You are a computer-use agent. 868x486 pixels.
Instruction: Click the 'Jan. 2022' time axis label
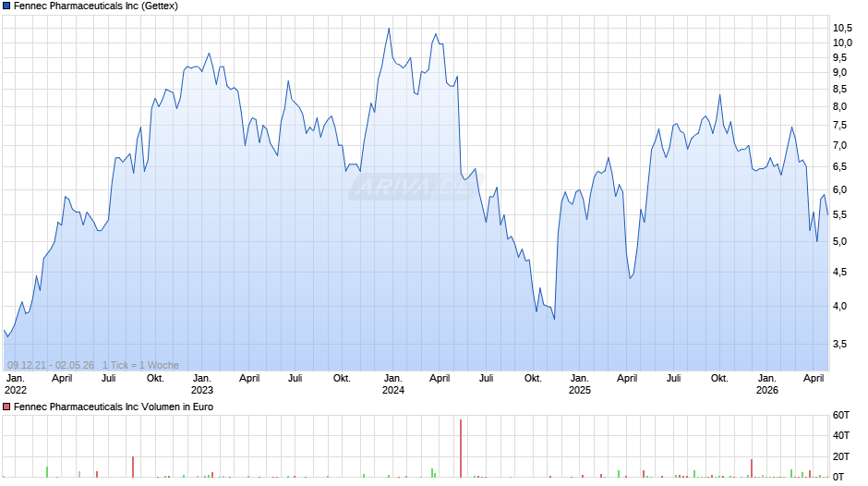click(x=16, y=384)
